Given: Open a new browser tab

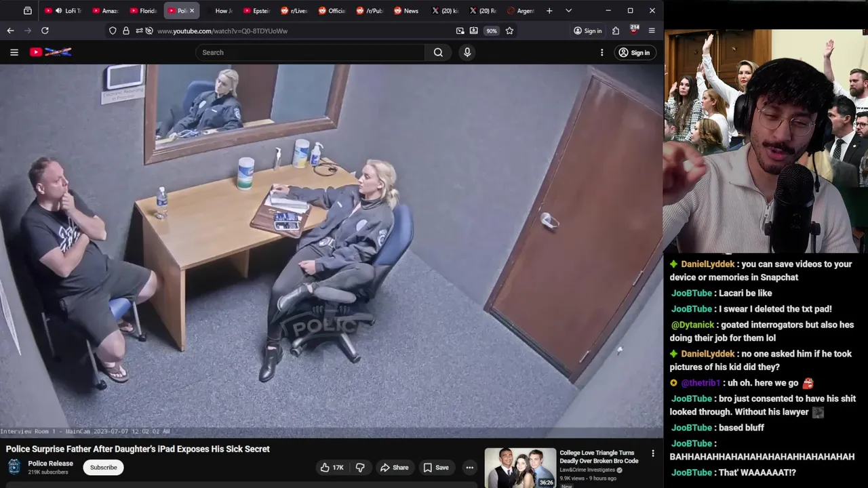Looking at the screenshot, I should [x=549, y=11].
